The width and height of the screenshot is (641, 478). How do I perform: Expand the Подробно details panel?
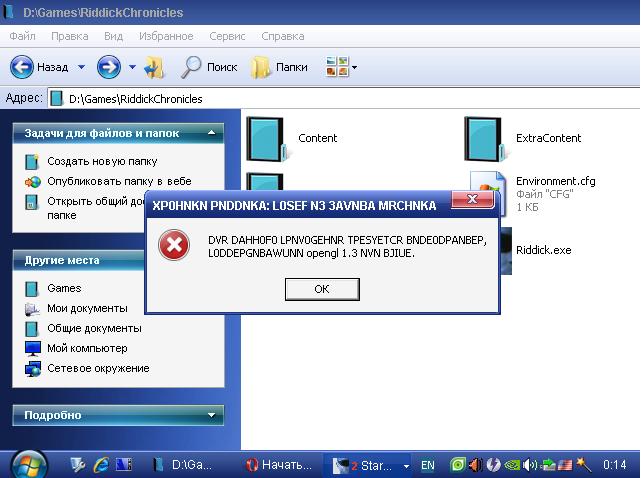[x=212, y=415]
